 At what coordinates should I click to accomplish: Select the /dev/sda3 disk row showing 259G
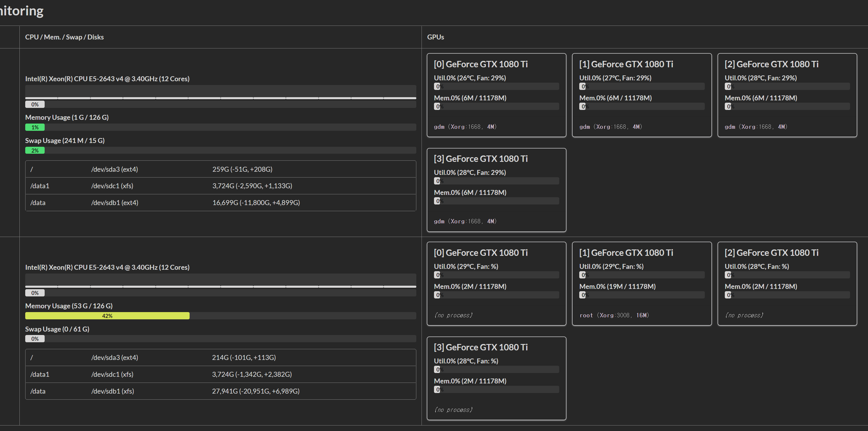click(x=220, y=169)
